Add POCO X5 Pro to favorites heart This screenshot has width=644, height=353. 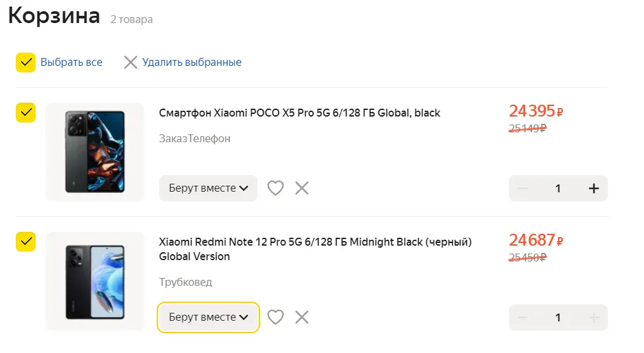[275, 188]
